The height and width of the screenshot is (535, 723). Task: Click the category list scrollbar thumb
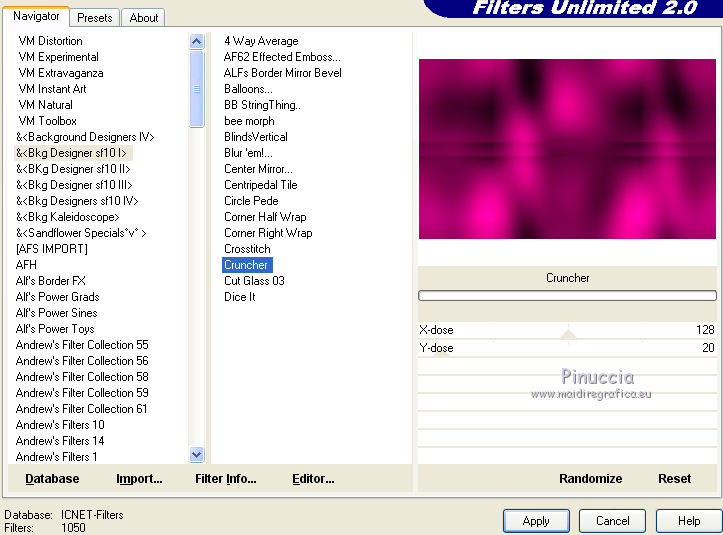(x=196, y=89)
